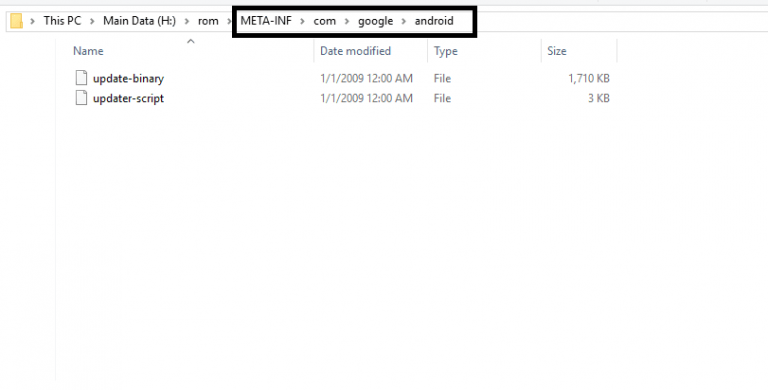Expand chevron between META-INF and com
768x390 pixels.
[x=303, y=21]
